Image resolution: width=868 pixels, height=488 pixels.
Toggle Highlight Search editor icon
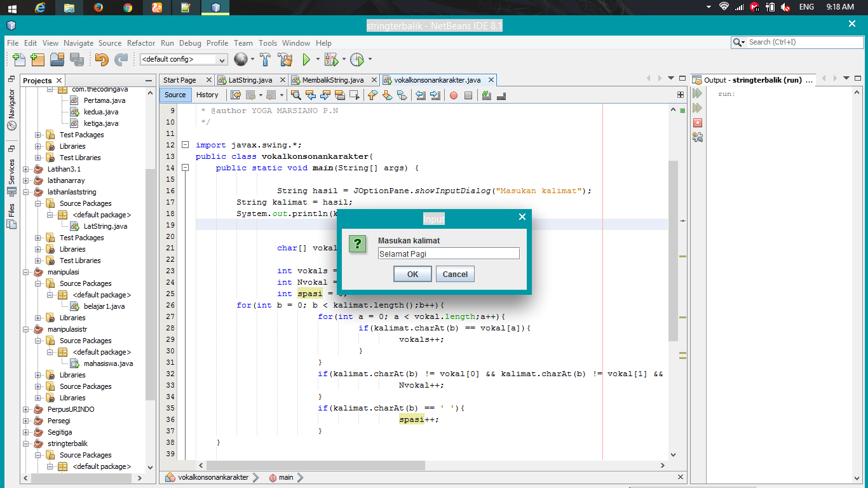(340, 95)
